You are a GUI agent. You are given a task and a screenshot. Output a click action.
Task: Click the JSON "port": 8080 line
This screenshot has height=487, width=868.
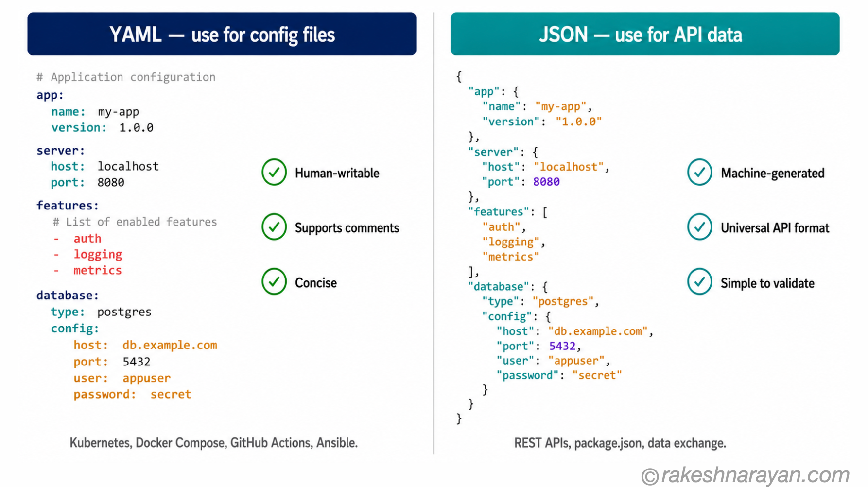(x=521, y=182)
